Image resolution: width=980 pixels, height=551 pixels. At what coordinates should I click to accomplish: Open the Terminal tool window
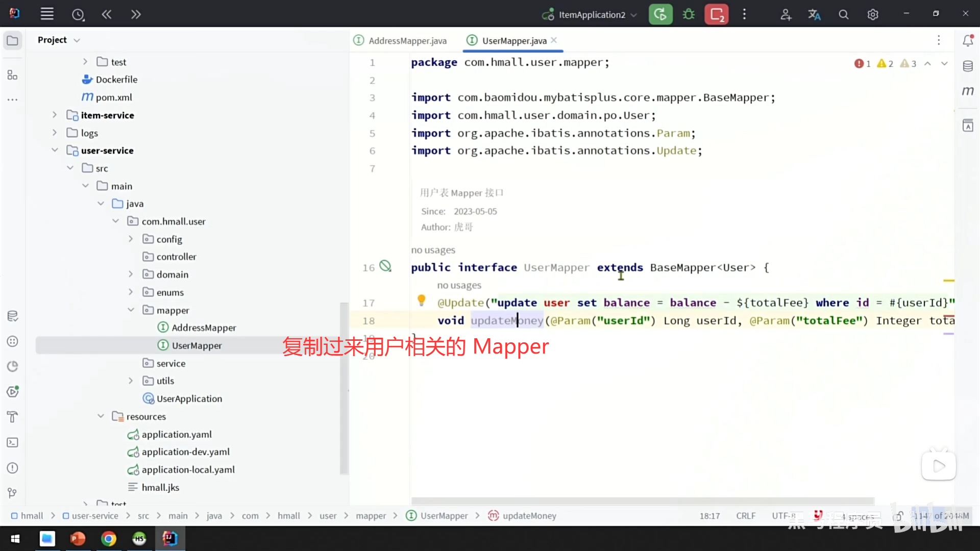(13, 442)
